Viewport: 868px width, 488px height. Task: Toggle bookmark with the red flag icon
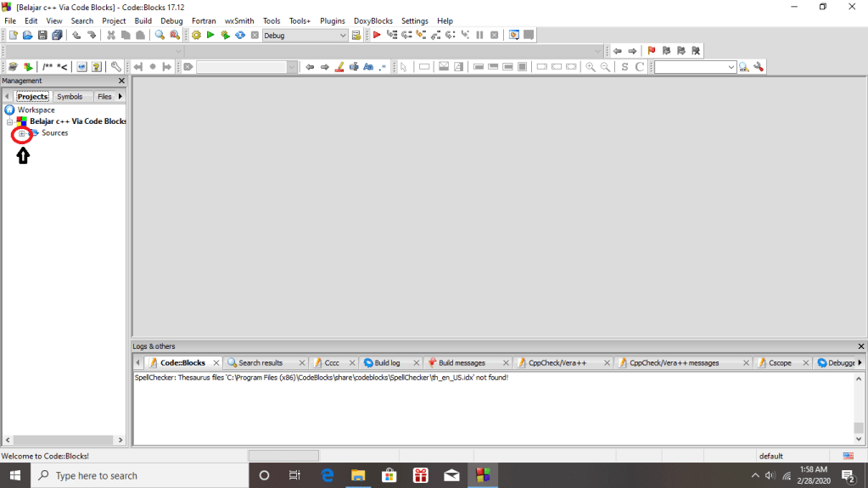652,51
